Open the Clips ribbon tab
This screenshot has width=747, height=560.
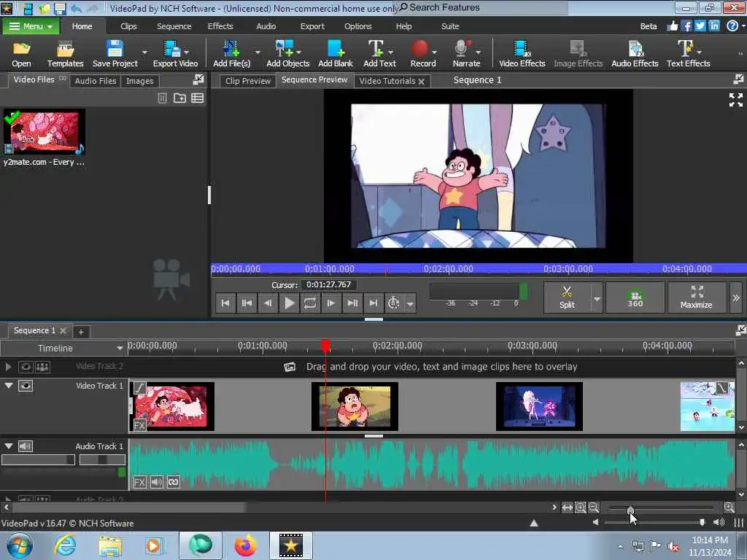pos(128,26)
